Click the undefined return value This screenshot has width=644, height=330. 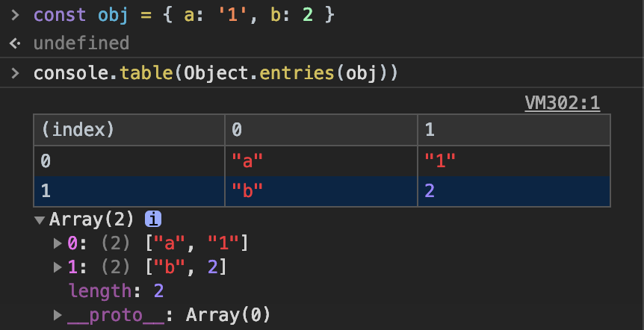pyautogui.click(x=81, y=43)
